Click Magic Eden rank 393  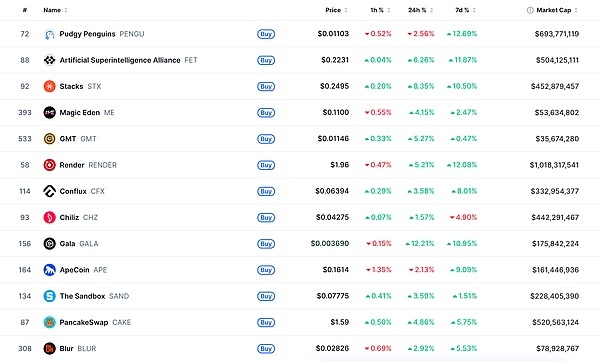tap(25, 113)
